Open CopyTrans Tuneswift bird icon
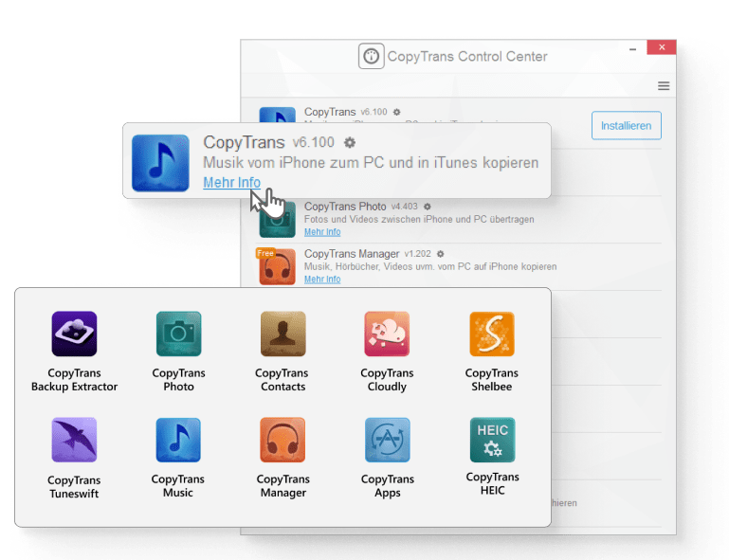Screen dimensions: 729x560 [x=74, y=440]
